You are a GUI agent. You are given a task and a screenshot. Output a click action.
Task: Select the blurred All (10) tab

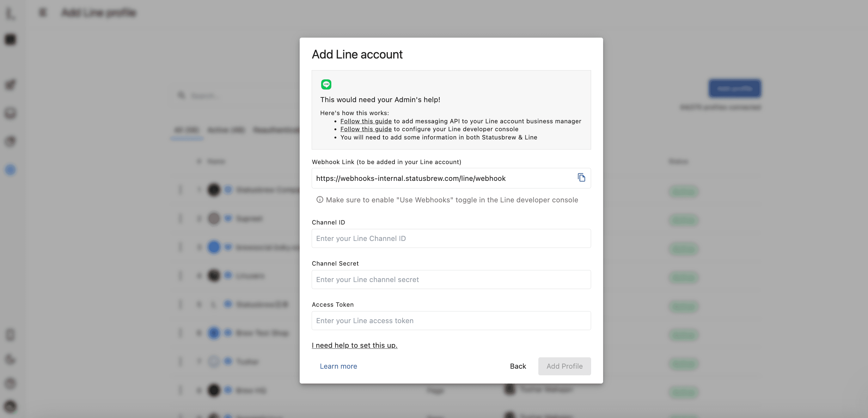coord(187,130)
